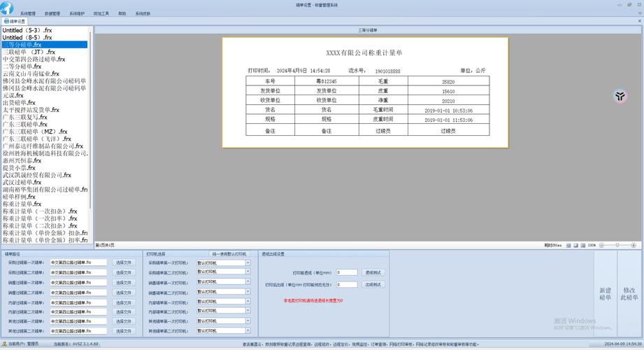Click the current user icon in status bar

coord(3,344)
